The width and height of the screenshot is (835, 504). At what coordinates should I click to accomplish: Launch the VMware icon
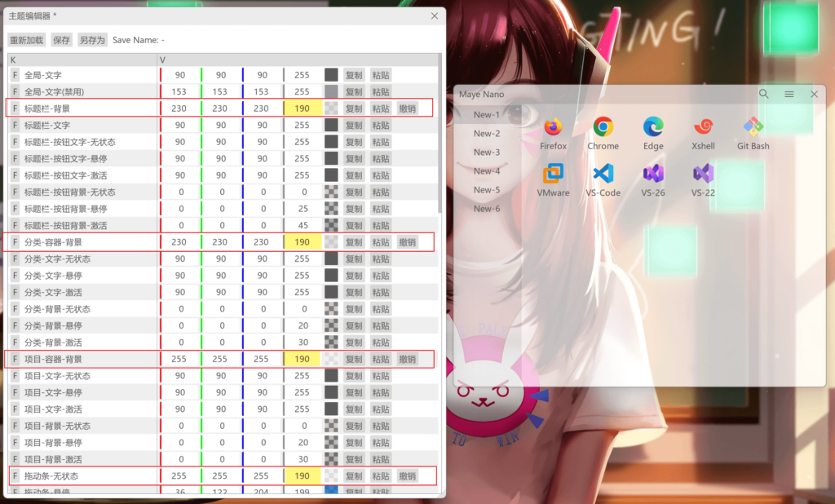pyautogui.click(x=553, y=174)
